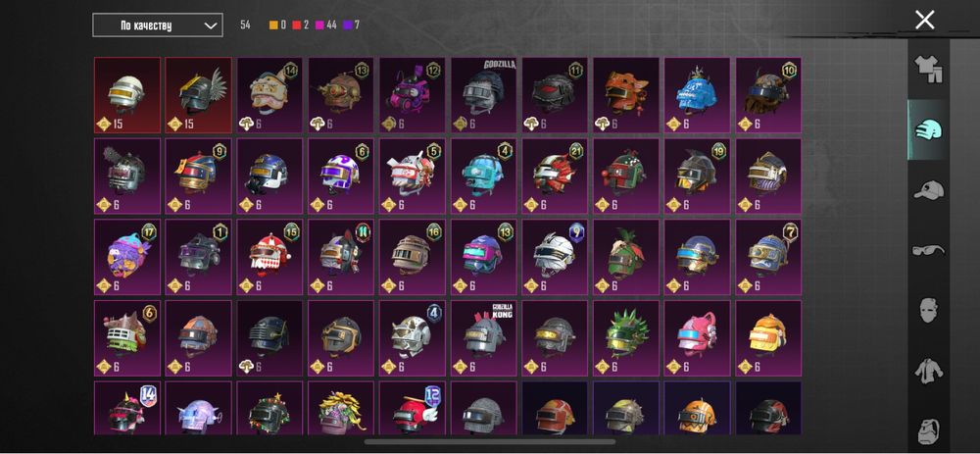The width and height of the screenshot is (980, 454).
Task: Open the jacket category icon
Action: [929, 371]
